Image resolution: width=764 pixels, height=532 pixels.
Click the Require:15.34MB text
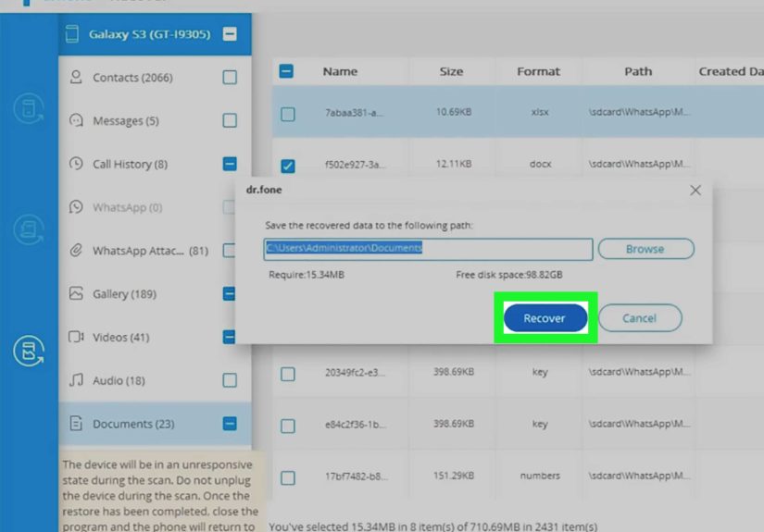(x=307, y=275)
